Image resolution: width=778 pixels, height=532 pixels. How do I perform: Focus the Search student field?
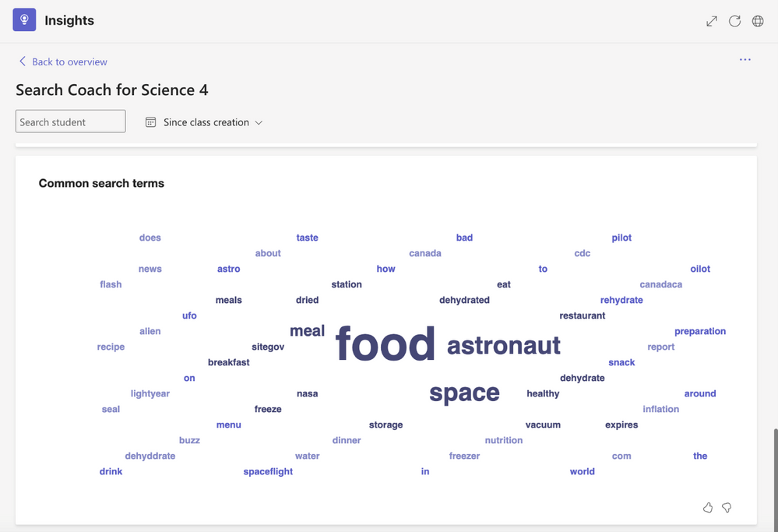point(70,122)
